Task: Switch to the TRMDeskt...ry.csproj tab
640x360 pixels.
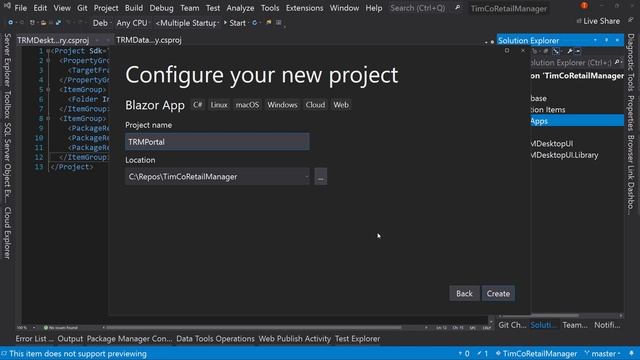Action: (x=53, y=40)
